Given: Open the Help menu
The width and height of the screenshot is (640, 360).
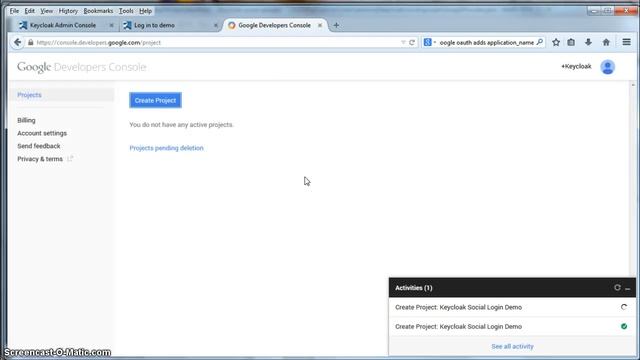Looking at the screenshot, I should pyautogui.click(x=145, y=11).
